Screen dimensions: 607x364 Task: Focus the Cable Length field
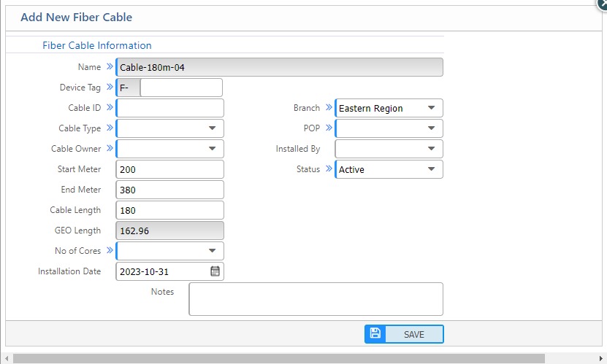(169, 210)
